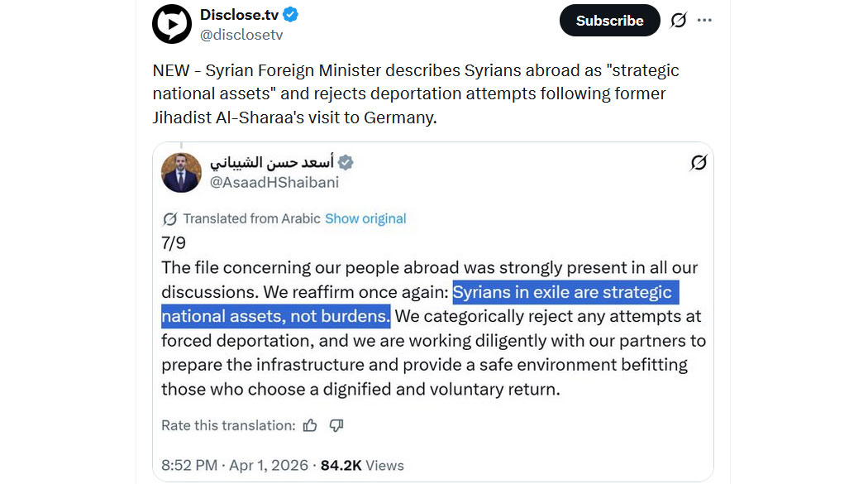Click the verified badge beside the Arabic name
Image resolution: width=868 pixels, height=484 pixels.
(347, 162)
